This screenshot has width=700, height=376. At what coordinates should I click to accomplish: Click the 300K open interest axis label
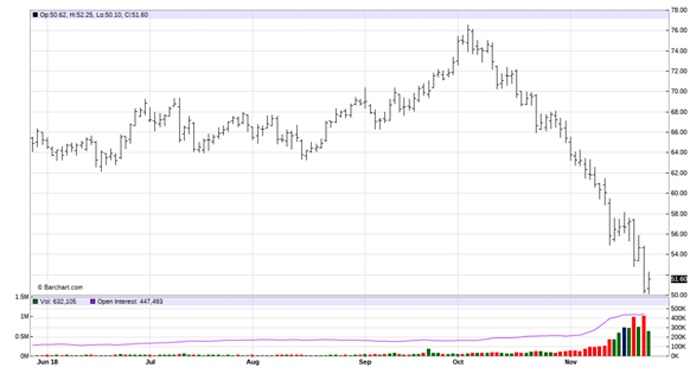coord(678,327)
